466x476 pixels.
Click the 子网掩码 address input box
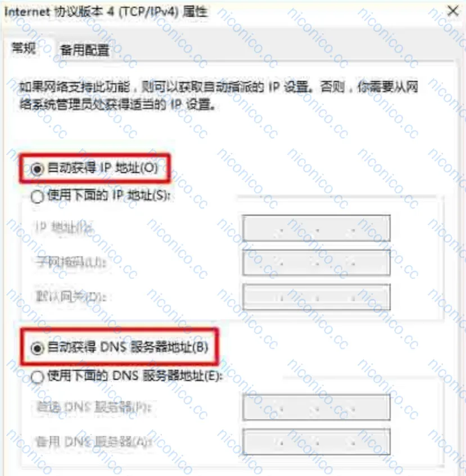[316, 262]
